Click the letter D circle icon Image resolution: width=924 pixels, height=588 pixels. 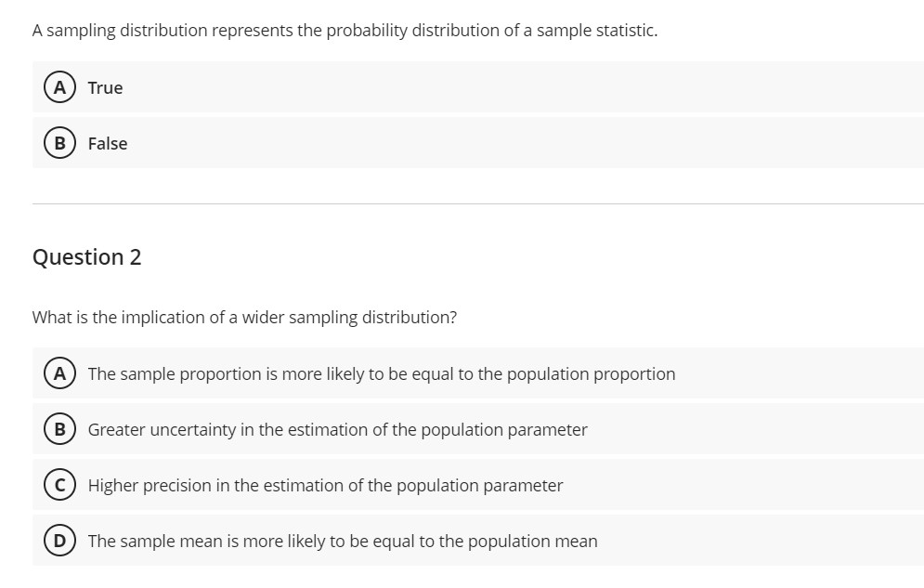click(59, 541)
